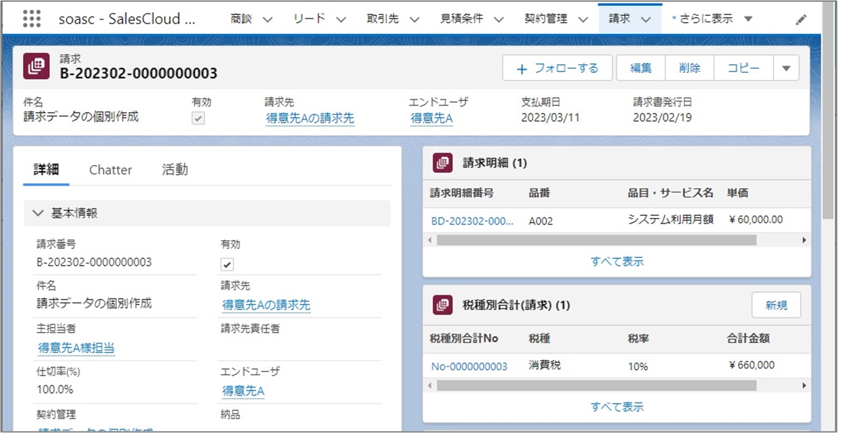Go to 見積条件 navigation tab
This screenshot has height=435, width=868.
tap(462, 19)
